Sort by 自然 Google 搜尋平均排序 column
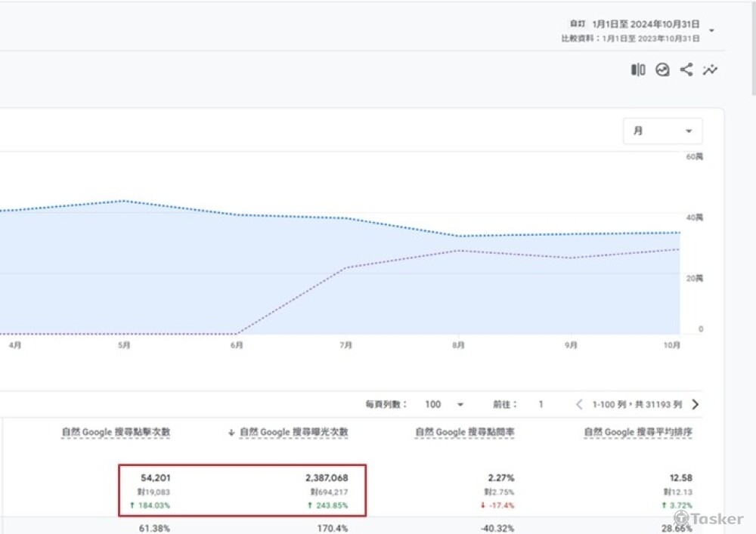The height and width of the screenshot is (534, 756). coord(638,433)
